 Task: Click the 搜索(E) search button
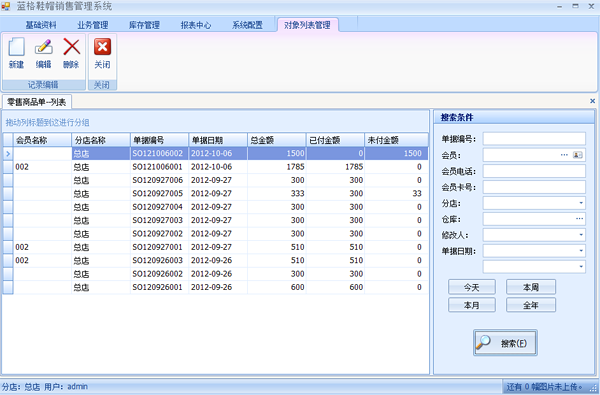click(505, 343)
